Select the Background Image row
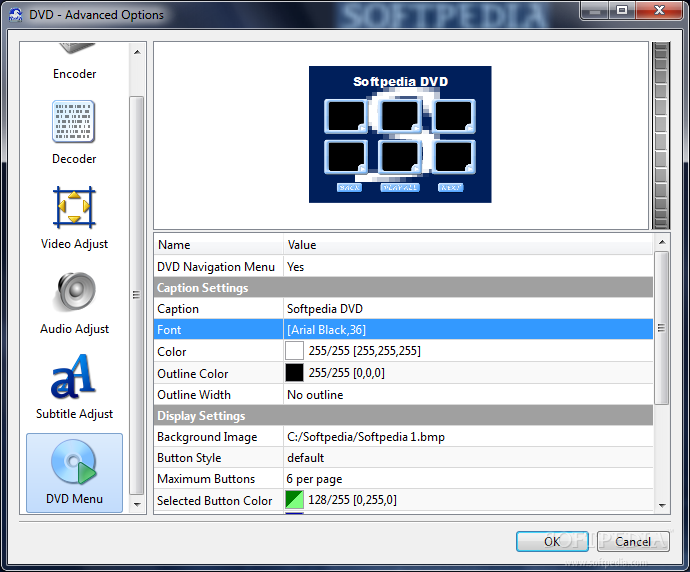The height and width of the screenshot is (572, 690). (x=403, y=436)
